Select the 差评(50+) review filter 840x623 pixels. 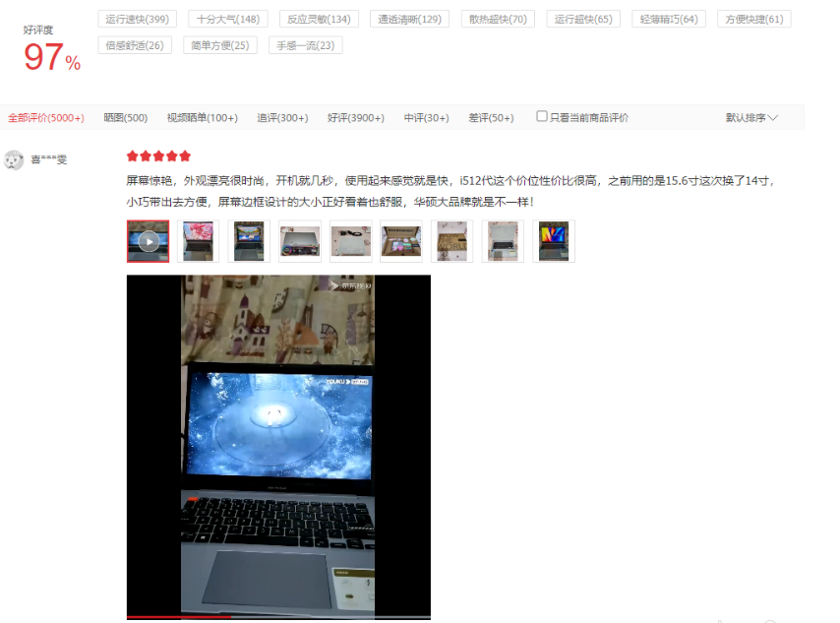pos(491,116)
